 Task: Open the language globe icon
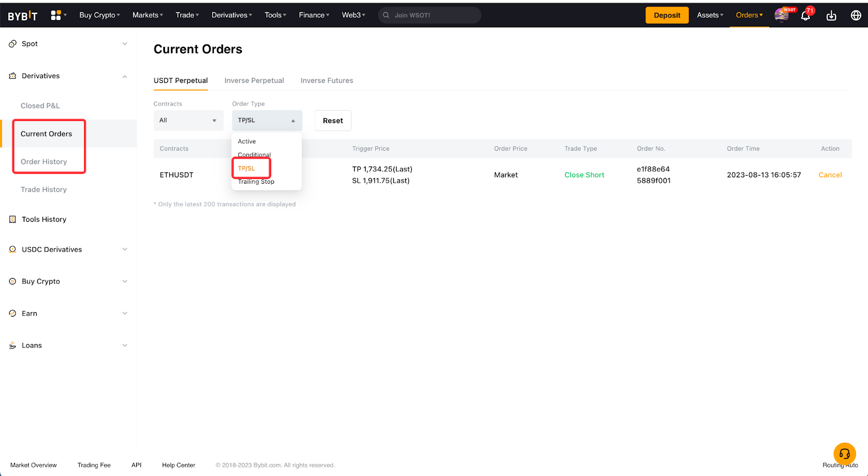(856, 16)
